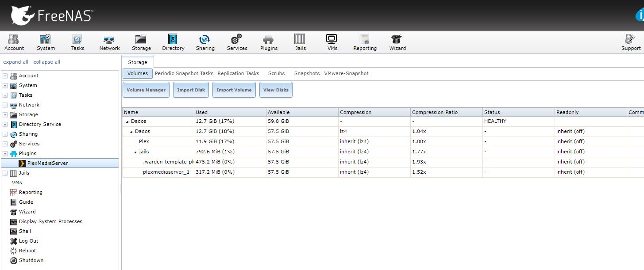The width and height of the screenshot is (644, 270).
Task: Open the Directory toolbar icon
Action: point(173,42)
